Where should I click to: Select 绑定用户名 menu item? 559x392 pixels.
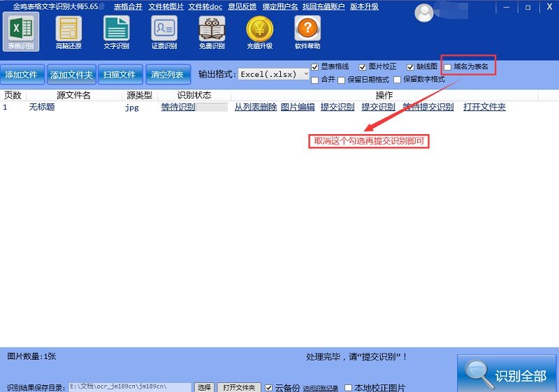tap(280, 7)
